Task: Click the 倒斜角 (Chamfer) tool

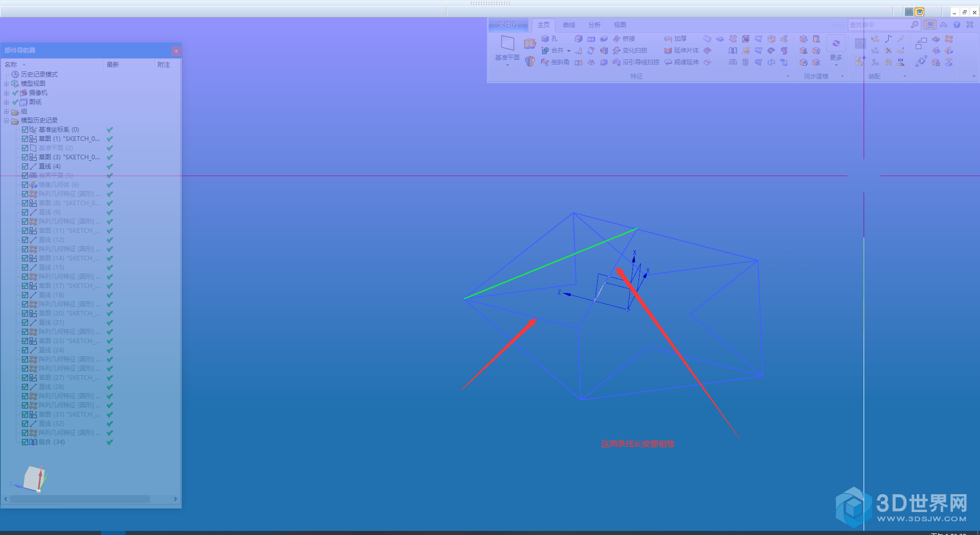Action: pyautogui.click(x=555, y=62)
